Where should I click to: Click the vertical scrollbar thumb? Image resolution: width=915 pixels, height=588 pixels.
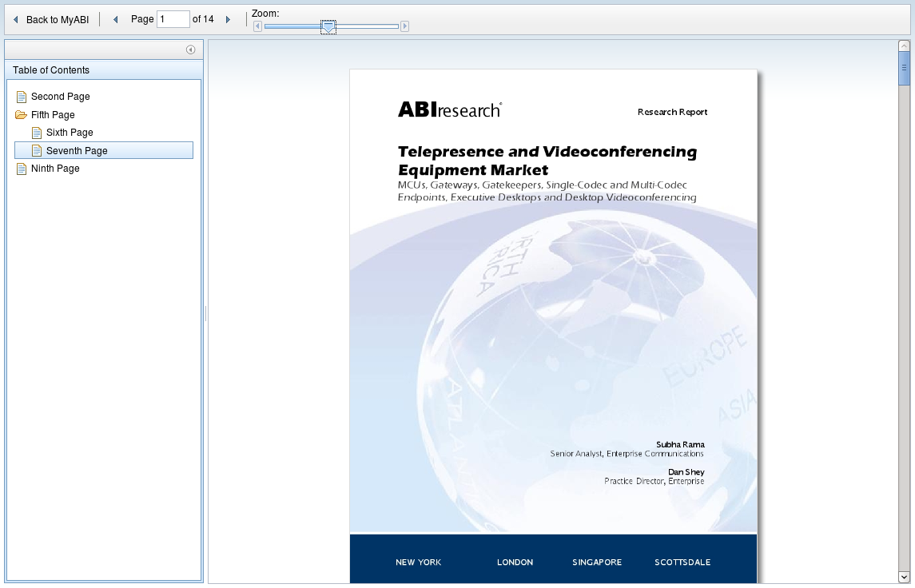pos(904,68)
